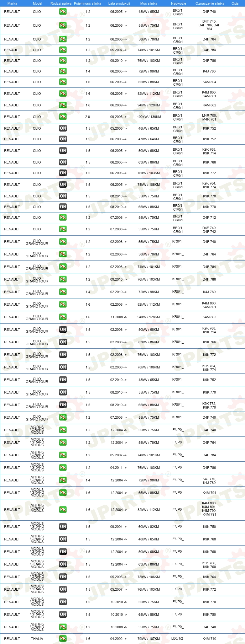Click diesel icon in Modus K9K 772 row

coord(63,589)
